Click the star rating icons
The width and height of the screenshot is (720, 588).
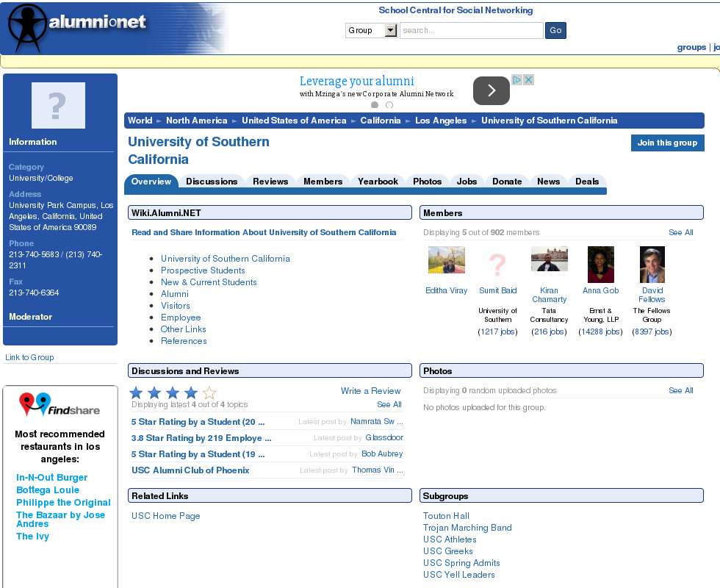click(x=173, y=392)
